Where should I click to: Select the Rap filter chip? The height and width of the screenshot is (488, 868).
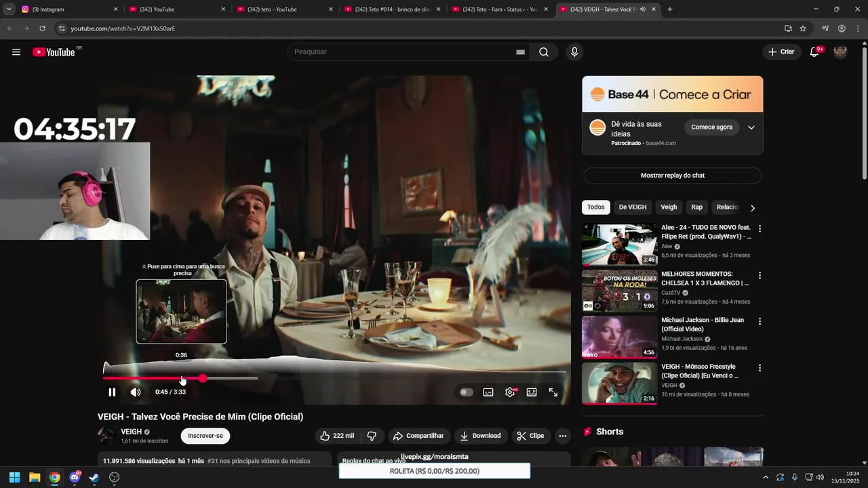pos(697,207)
